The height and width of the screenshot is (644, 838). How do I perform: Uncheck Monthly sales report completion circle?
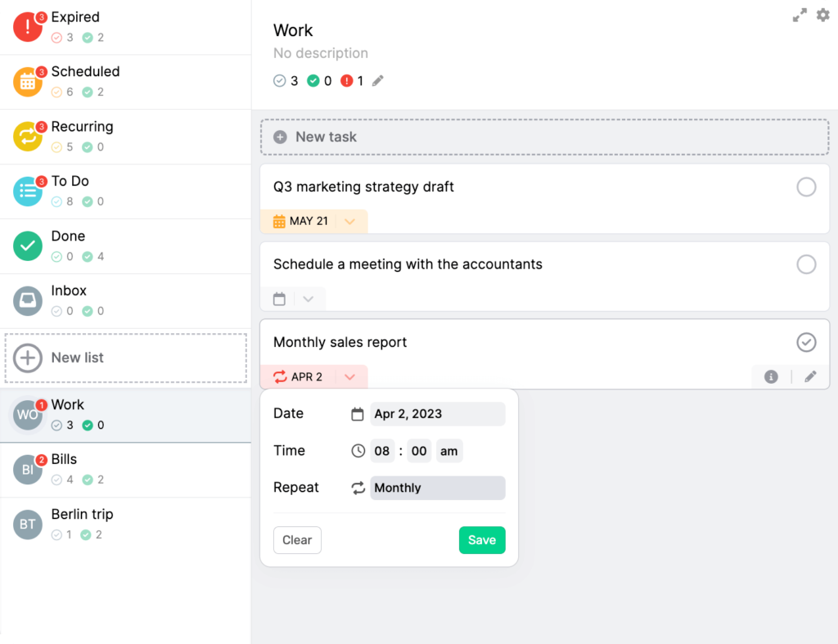[807, 342]
